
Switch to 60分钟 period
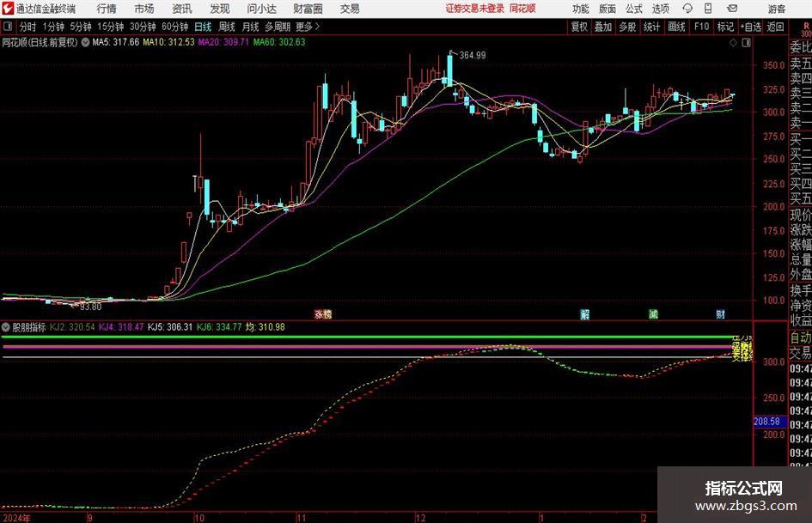(174, 27)
